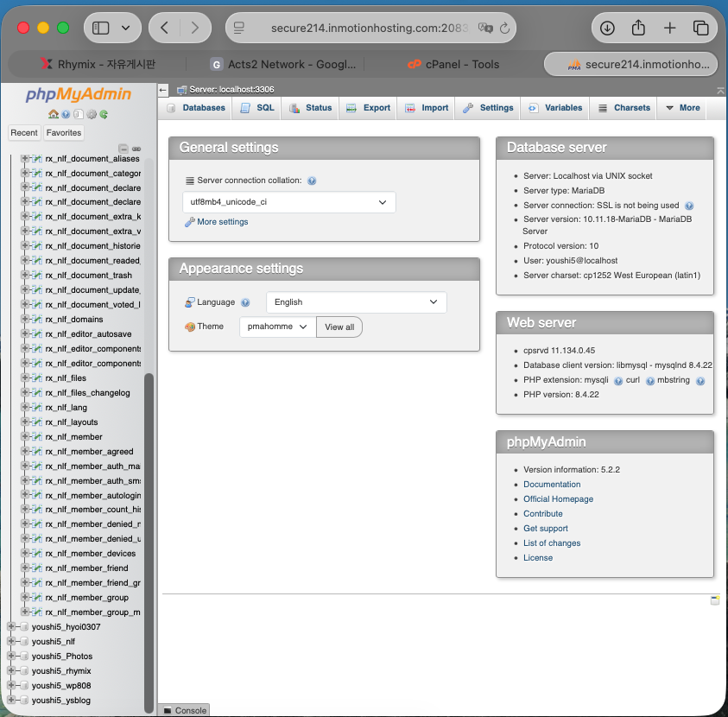This screenshot has height=717, width=728.
Task: Open help icon beside Language label
Action: [245, 302]
